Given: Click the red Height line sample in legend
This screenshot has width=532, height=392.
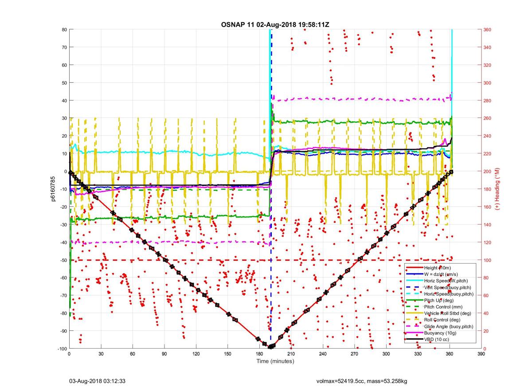Looking at the screenshot, I should coord(414,268).
